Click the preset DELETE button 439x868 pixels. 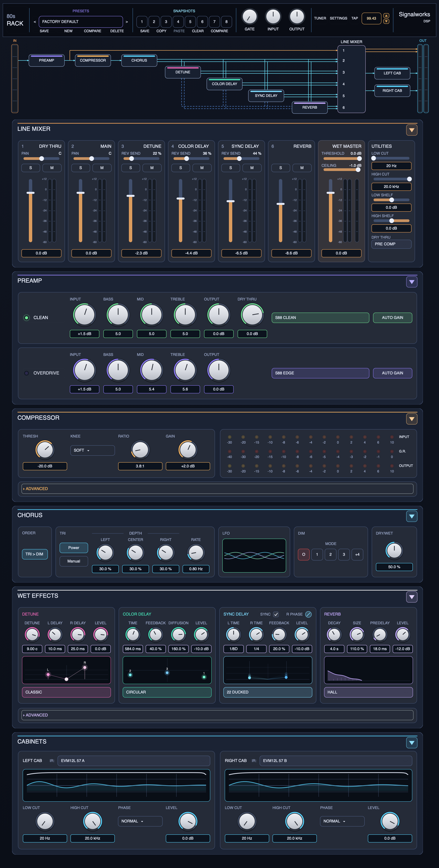(117, 31)
